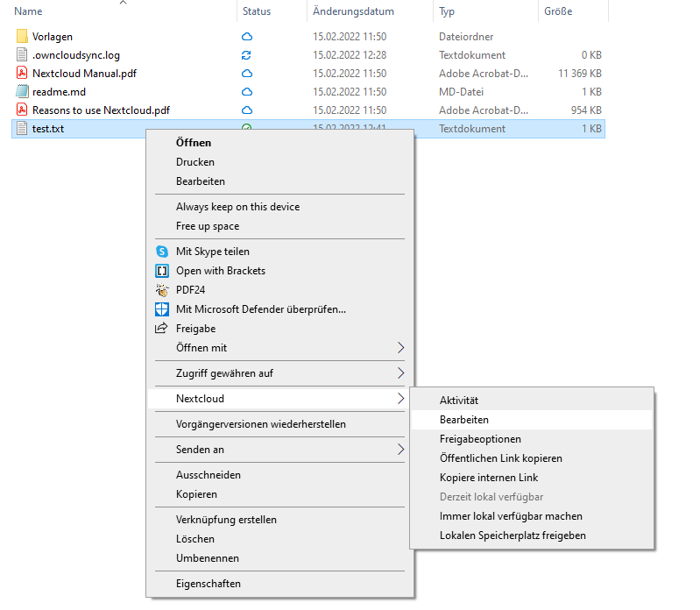
Task: Select Aktivität in Nextcloud submenu
Action: pyautogui.click(x=532, y=401)
